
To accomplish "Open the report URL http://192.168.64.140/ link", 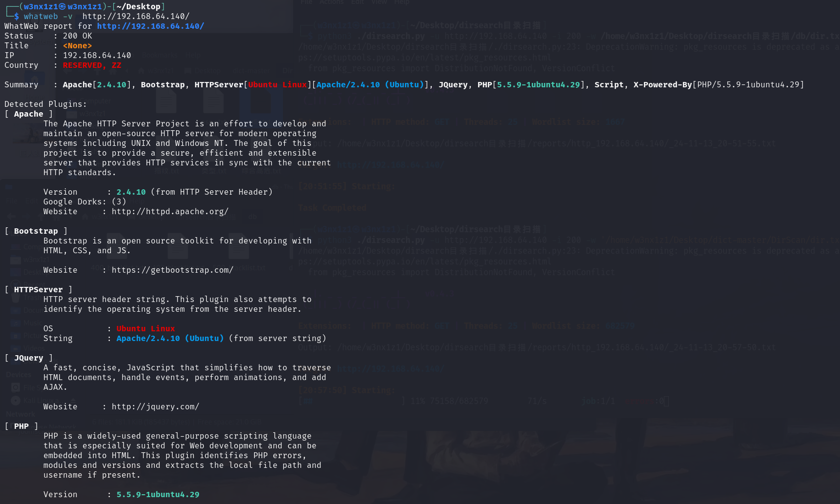I will coord(150,26).
